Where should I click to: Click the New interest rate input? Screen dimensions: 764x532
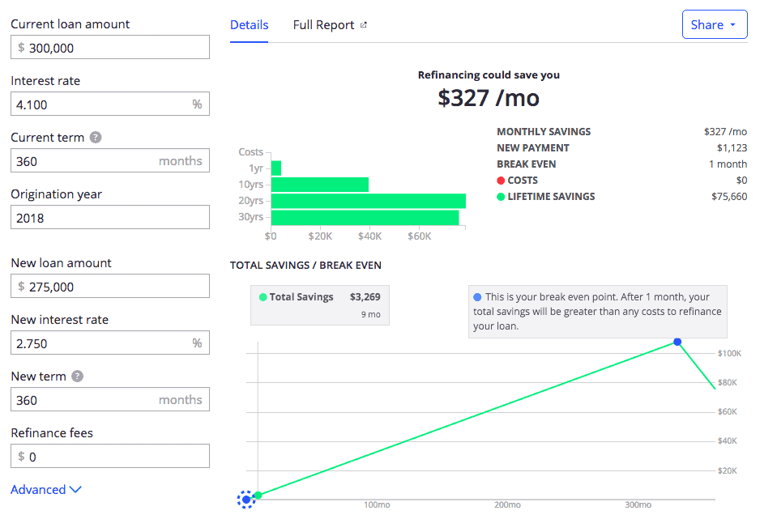[x=101, y=343]
